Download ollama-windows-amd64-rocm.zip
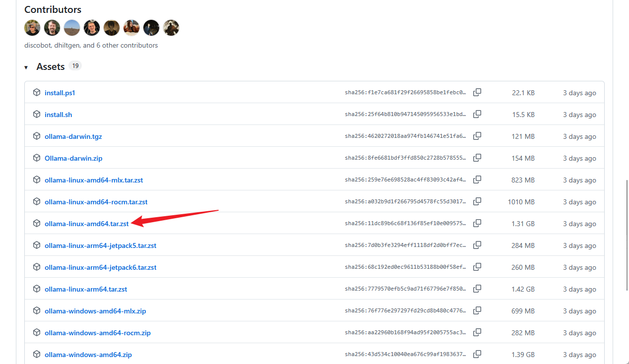 click(x=97, y=333)
